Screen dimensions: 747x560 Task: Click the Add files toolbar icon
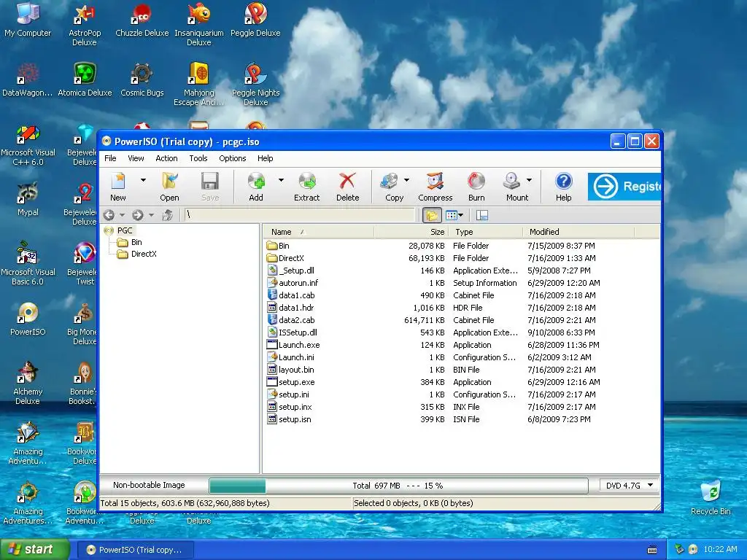coord(256,187)
